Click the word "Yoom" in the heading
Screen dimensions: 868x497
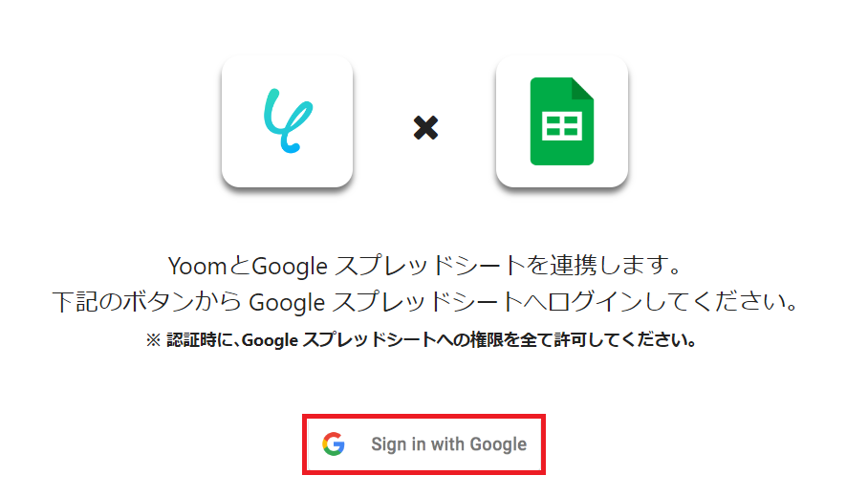click(x=197, y=267)
